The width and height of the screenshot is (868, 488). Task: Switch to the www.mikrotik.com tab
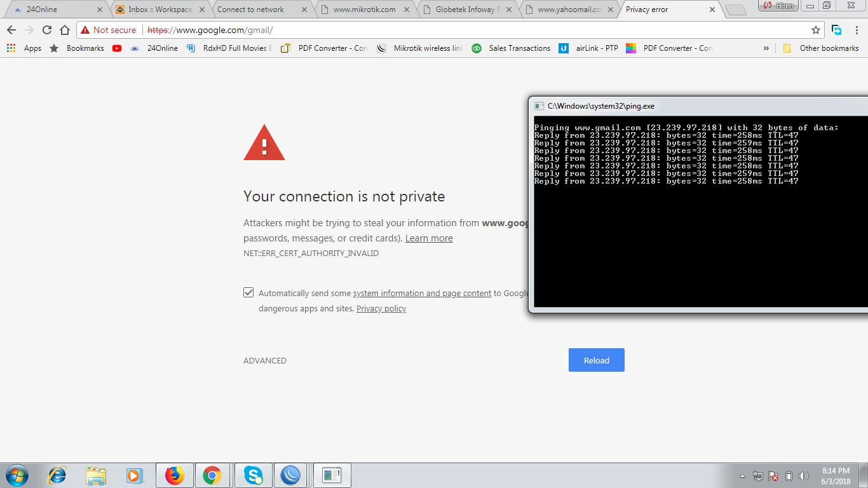[x=363, y=10]
